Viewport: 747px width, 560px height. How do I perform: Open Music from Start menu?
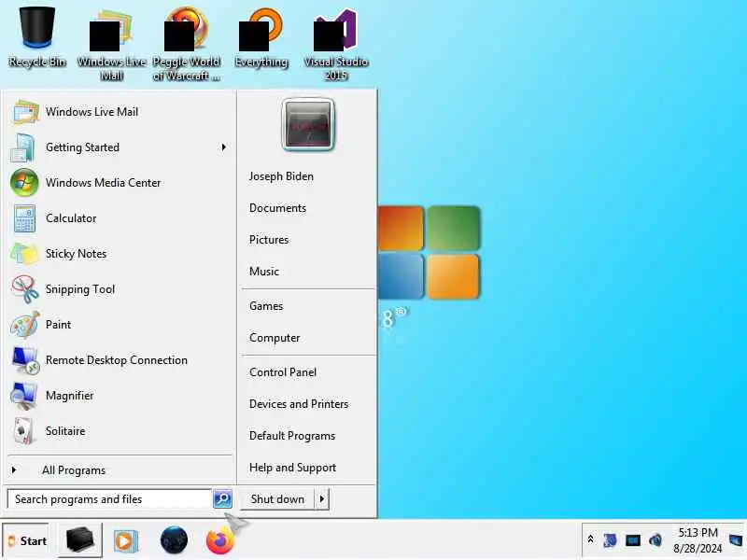click(x=264, y=272)
